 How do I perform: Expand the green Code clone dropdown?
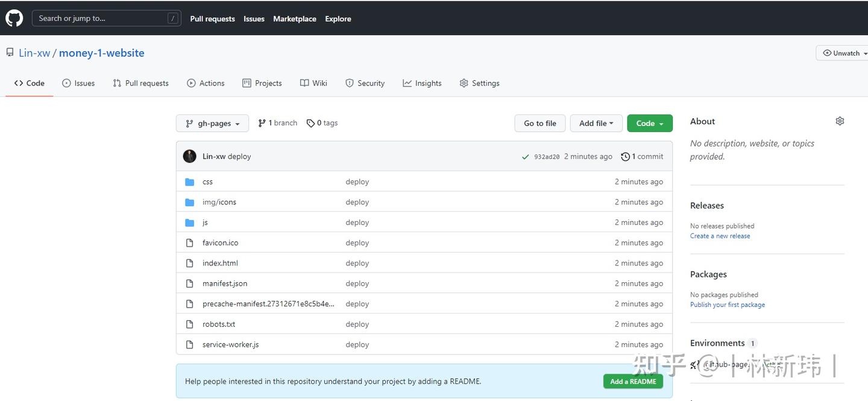coord(650,123)
